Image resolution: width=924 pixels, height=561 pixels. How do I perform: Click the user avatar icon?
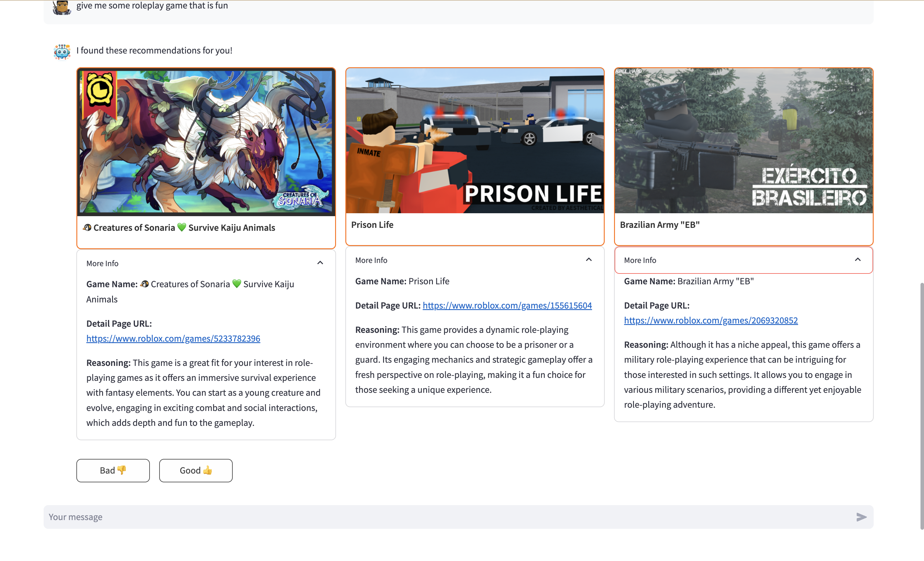click(x=62, y=7)
